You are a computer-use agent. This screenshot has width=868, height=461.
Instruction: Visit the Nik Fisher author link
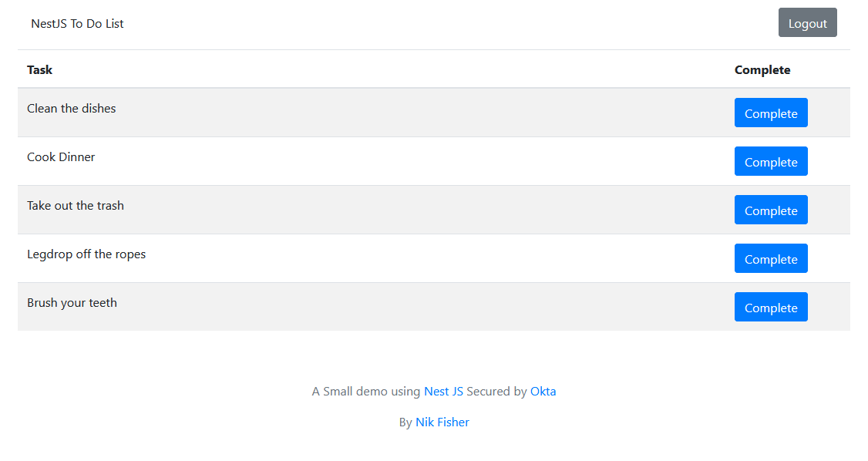coord(442,422)
